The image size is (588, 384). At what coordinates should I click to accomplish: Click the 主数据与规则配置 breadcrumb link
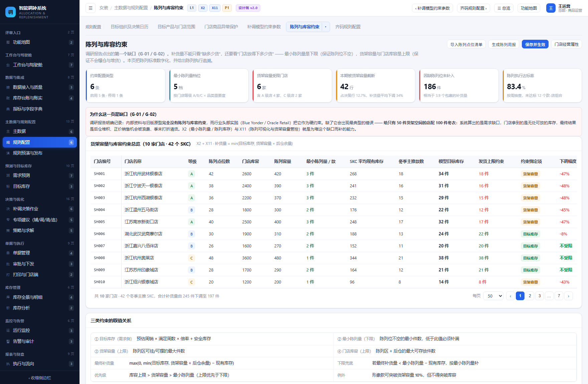point(131,8)
